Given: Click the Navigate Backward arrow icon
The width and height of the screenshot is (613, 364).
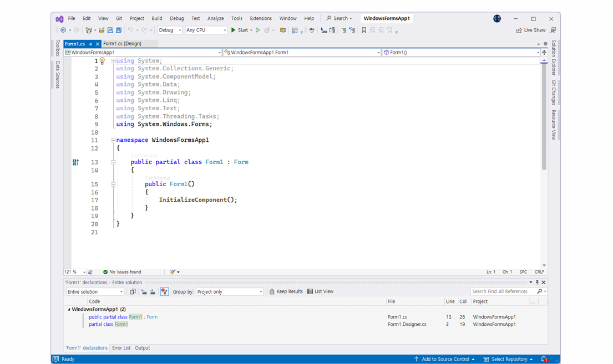Looking at the screenshot, I should (63, 30).
